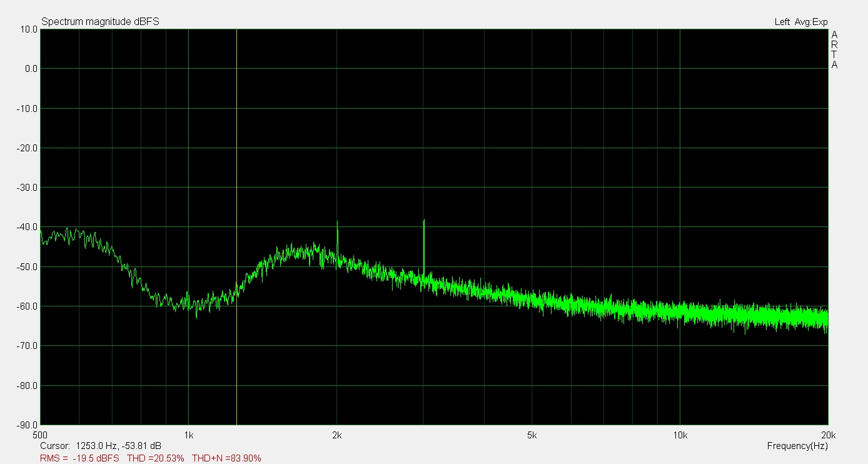Viewport: 868px width, 464px height.
Task: Click the 'THD =20.53%' value
Action: [156, 458]
